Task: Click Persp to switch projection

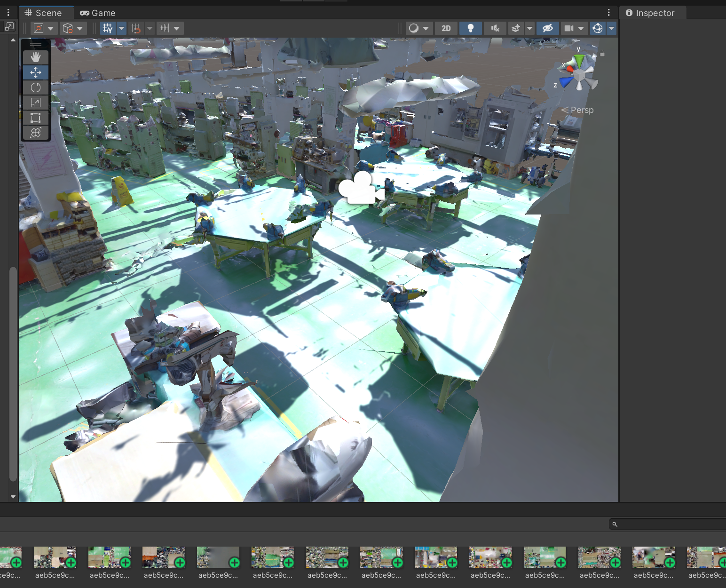Action: pos(583,110)
